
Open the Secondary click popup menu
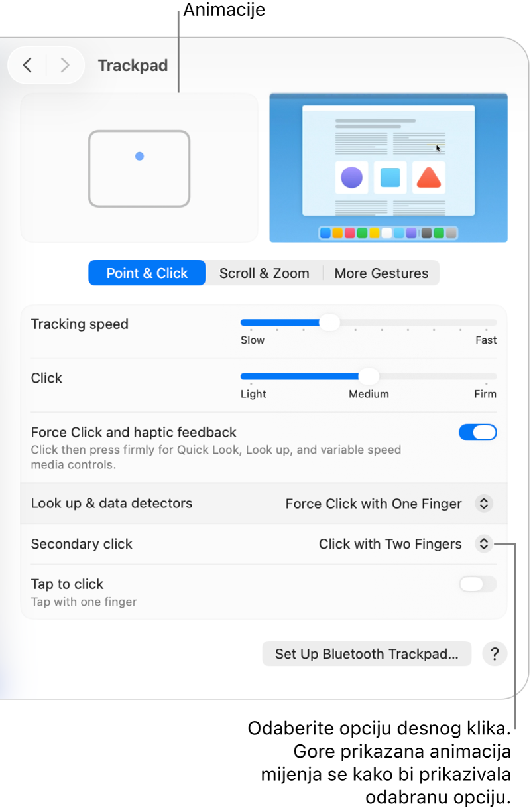click(x=483, y=544)
